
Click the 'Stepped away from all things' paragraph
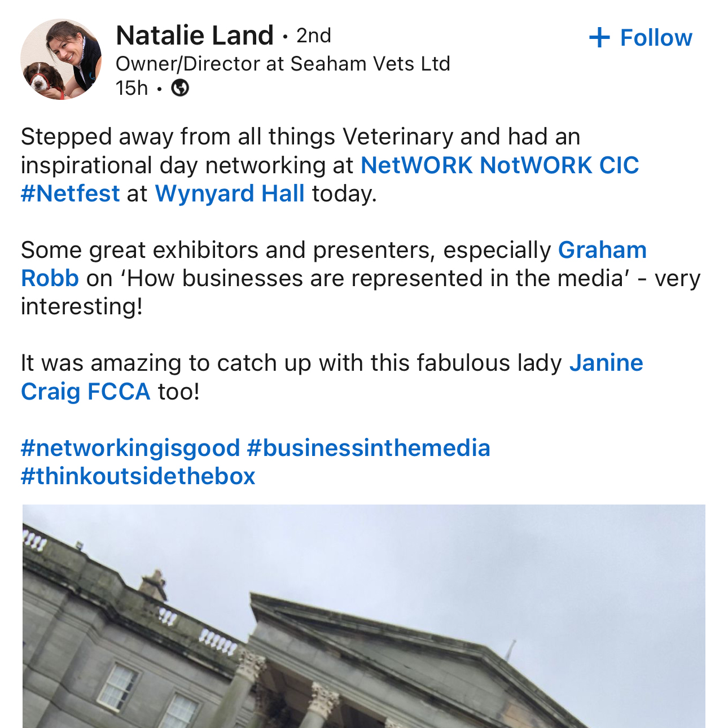point(299,137)
